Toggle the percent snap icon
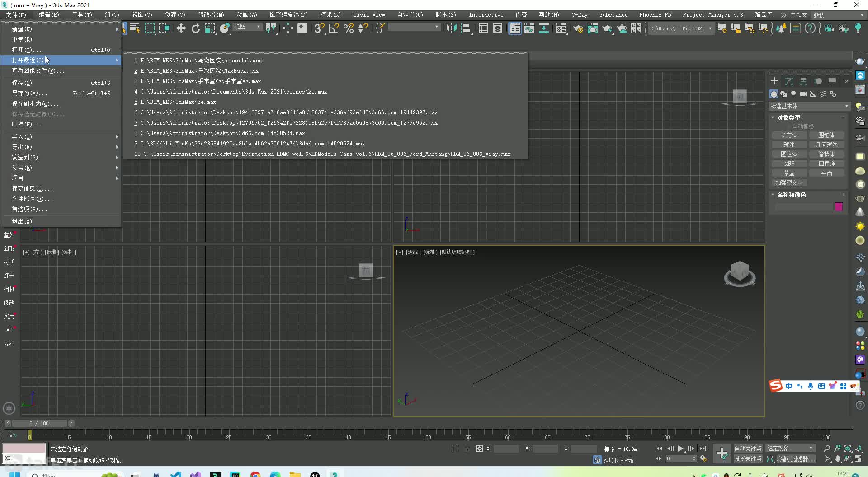The width and height of the screenshot is (868, 477). [348, 28]
